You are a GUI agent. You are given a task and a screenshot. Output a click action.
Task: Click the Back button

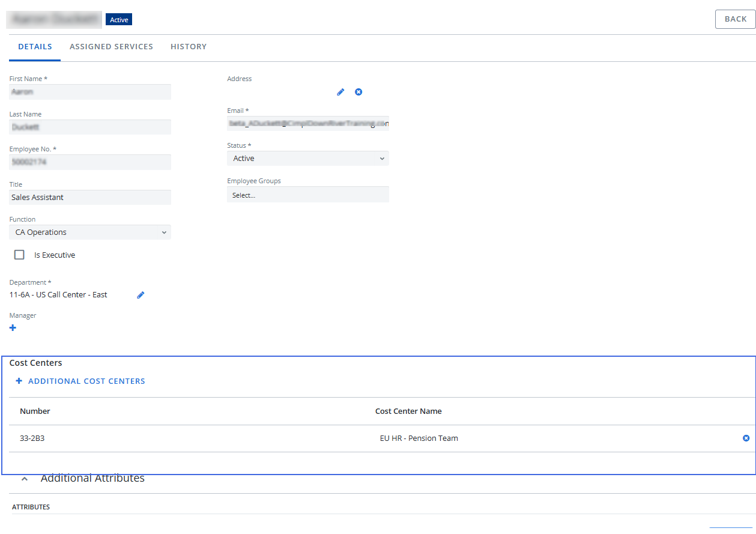tap(735, 19)
